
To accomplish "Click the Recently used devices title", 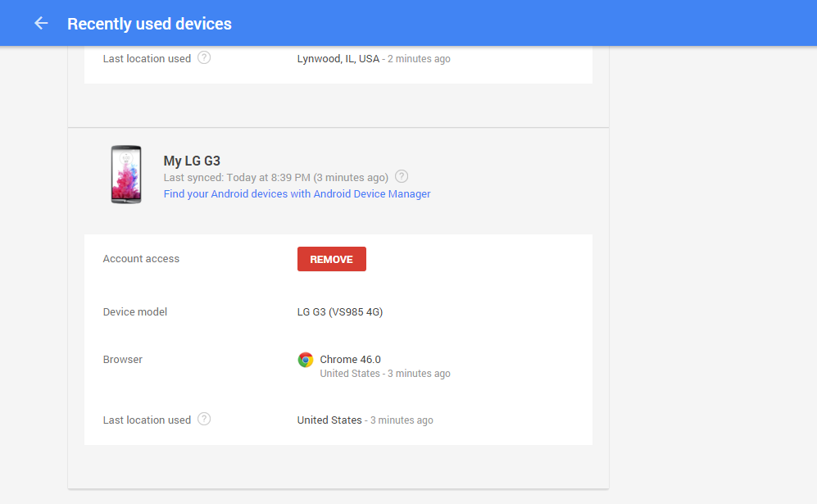I will tap(149, 24).
